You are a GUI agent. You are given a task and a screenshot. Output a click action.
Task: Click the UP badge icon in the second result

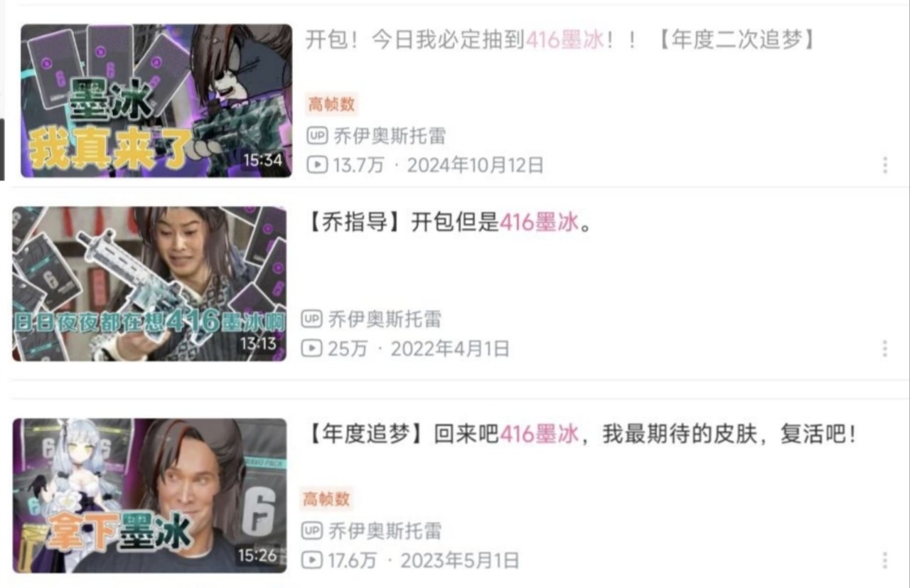pos(311,319)
